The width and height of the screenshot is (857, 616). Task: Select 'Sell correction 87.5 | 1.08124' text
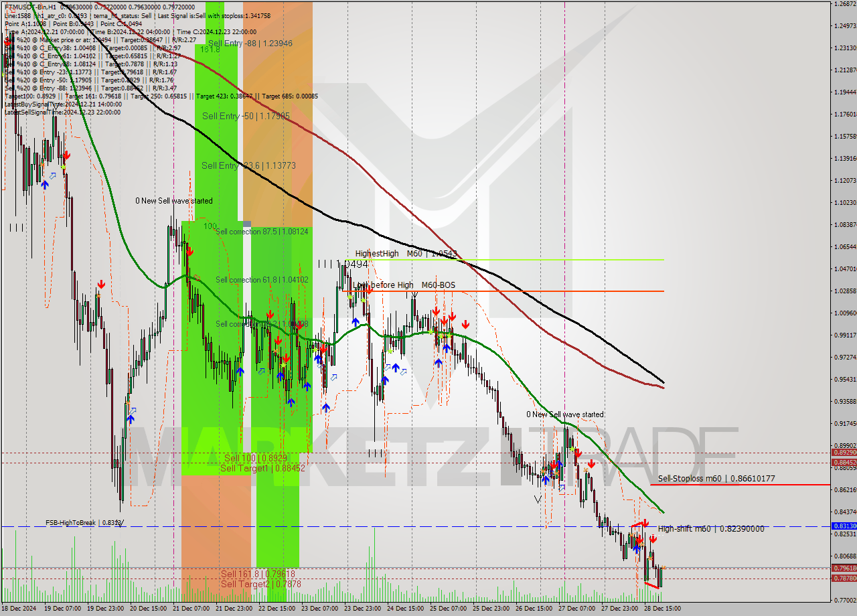(262, 232)
